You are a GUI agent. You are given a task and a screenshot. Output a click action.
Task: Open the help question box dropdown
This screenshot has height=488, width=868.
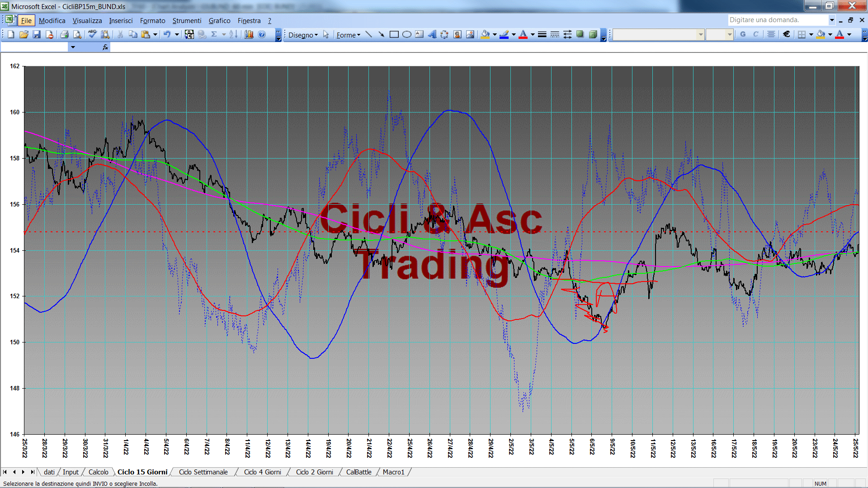point(832,20)
